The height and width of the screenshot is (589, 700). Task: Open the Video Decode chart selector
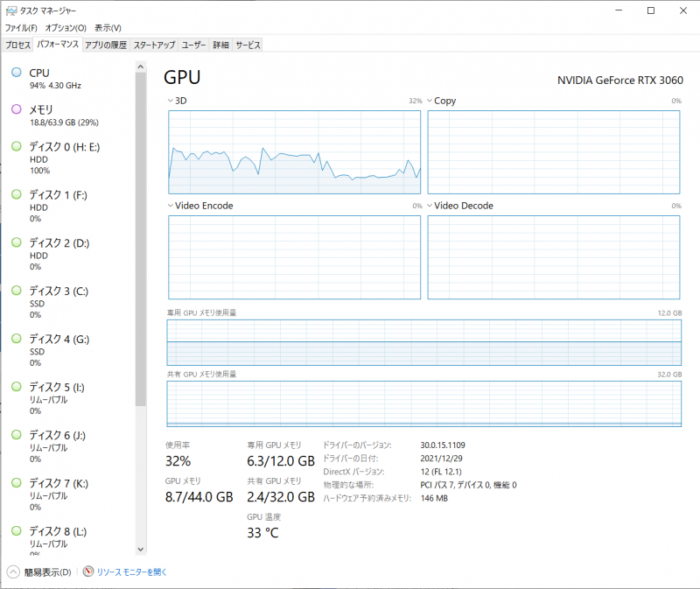tap(428, 205)
